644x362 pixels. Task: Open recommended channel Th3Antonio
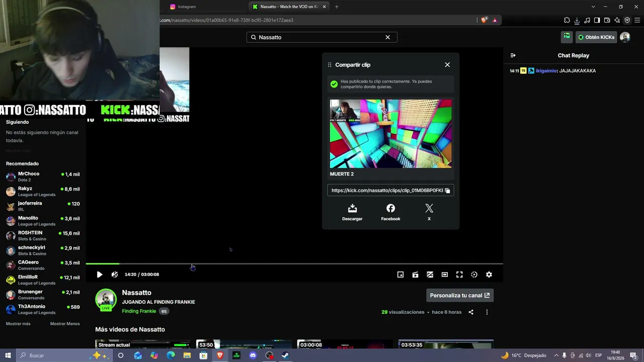click(x=43, y=309)
